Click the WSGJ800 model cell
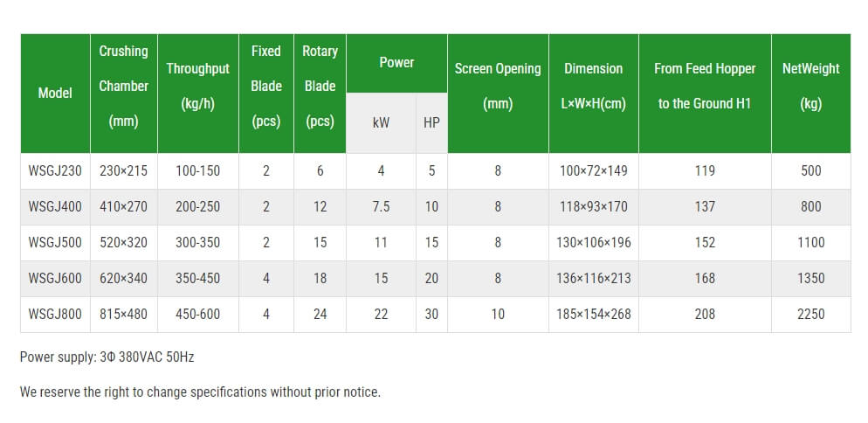This screenshot has width=868, height=423. [x=55, y=314]
